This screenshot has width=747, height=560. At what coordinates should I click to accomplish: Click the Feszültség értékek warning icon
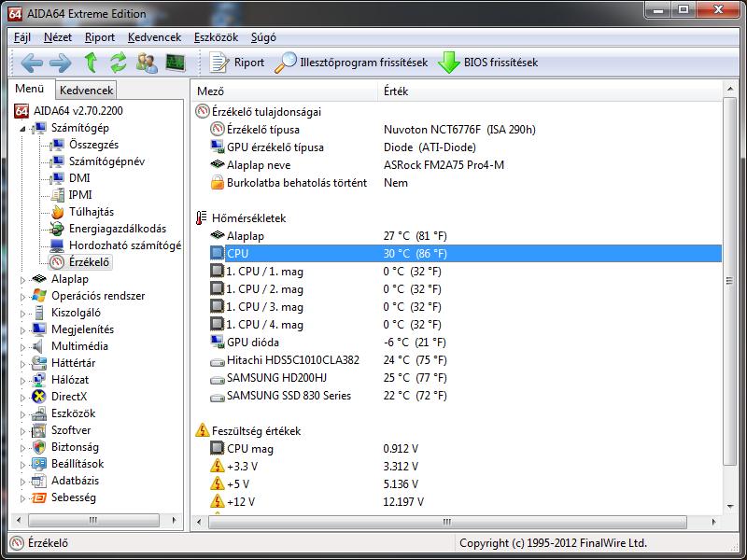203,430
